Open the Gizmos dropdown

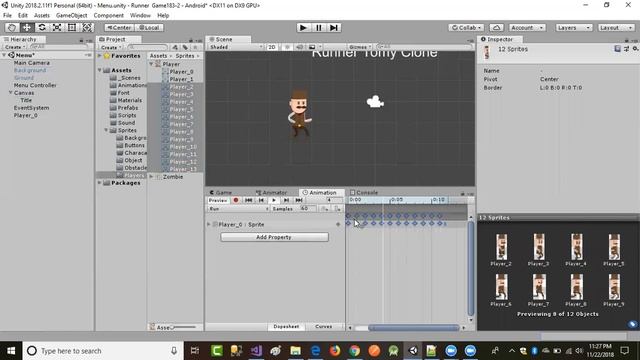(359, 47)
